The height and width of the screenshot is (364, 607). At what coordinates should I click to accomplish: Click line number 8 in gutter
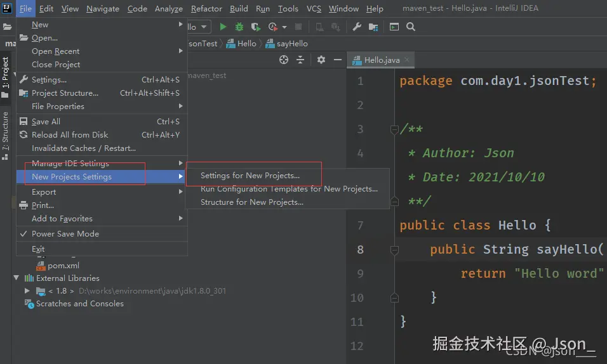pyautogui.click(x=360, y=249)
